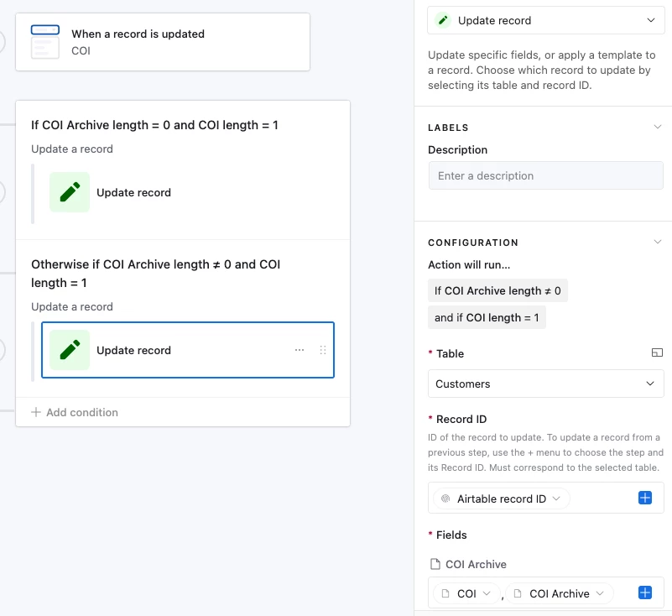Click the blue plus button in COI Archive field
This screenshot has width=672, height=616.
coord(644,593)
